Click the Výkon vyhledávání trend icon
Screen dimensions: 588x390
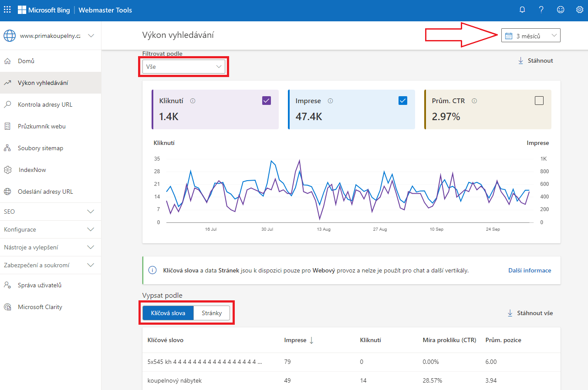click(x=7, y=83)
